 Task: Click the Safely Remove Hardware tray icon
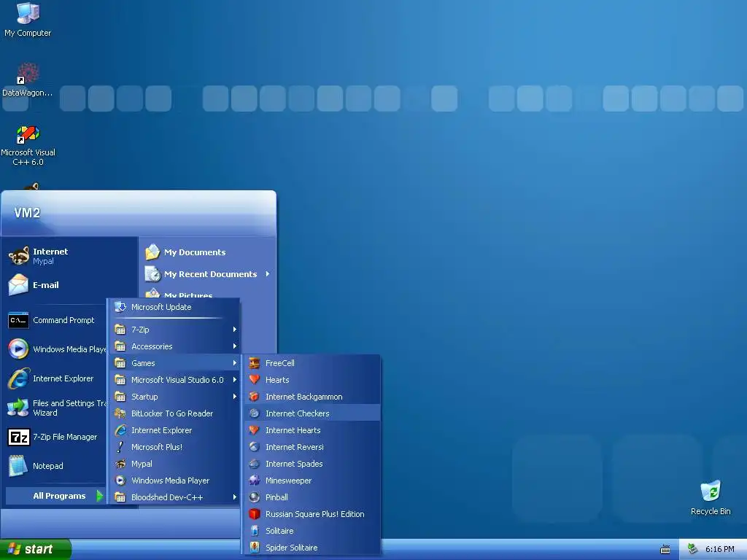(692, 549)
